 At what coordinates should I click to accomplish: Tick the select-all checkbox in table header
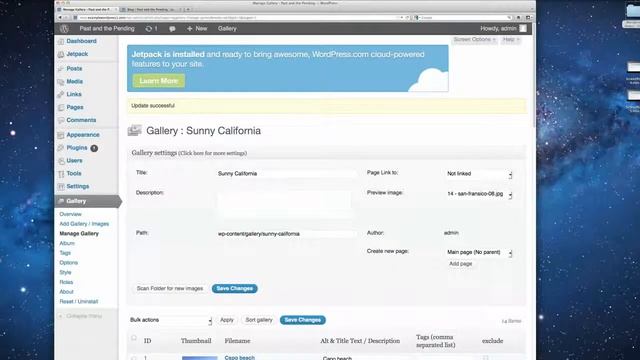[x=134, y=338]
